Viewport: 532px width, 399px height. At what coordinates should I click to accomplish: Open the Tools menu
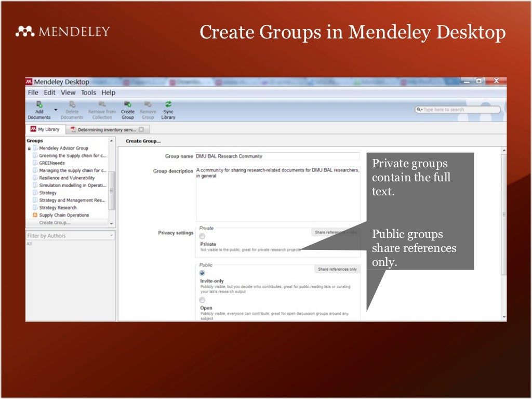pyautogui.click(x=88, y=92)
